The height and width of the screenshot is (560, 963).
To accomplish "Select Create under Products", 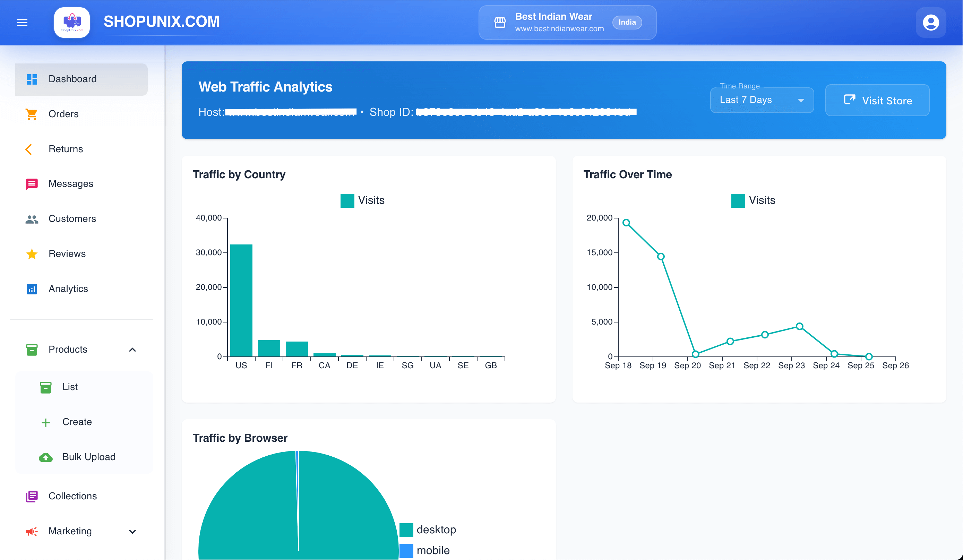I will (x=84, y=422).
